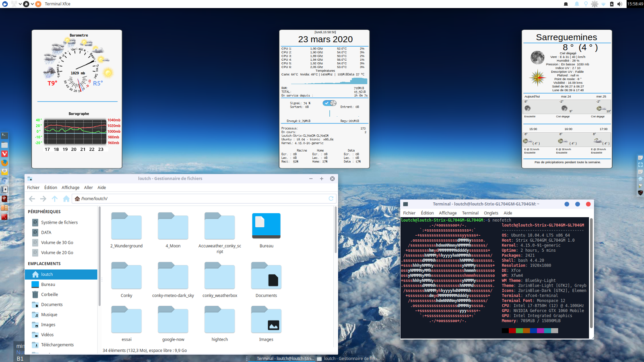Open Terminal menu in terminal window
The width and height of the screenshot is (644, 362).
[x=470, y=213]
